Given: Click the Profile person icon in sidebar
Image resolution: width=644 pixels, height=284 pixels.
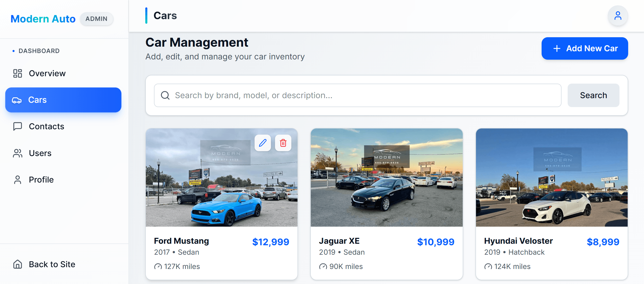Looking at the screenshot, I should pos(18,180).
